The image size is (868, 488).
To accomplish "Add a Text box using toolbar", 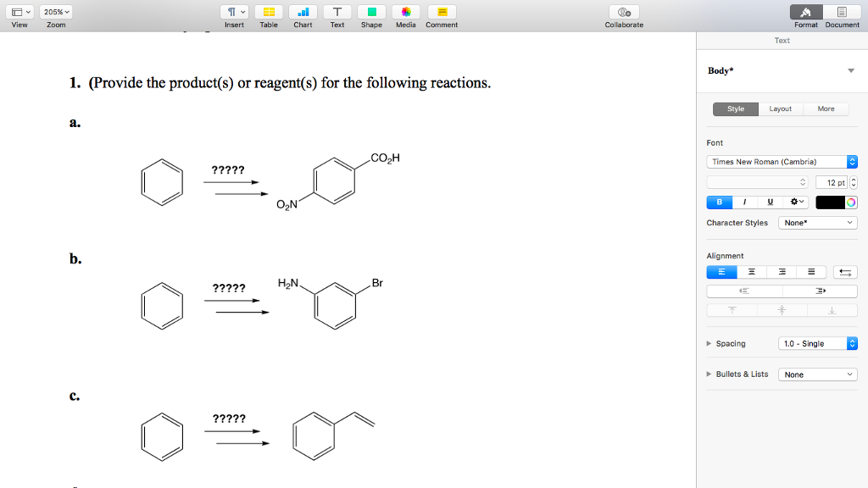I will pyautogui.click(x=337, y=13).
